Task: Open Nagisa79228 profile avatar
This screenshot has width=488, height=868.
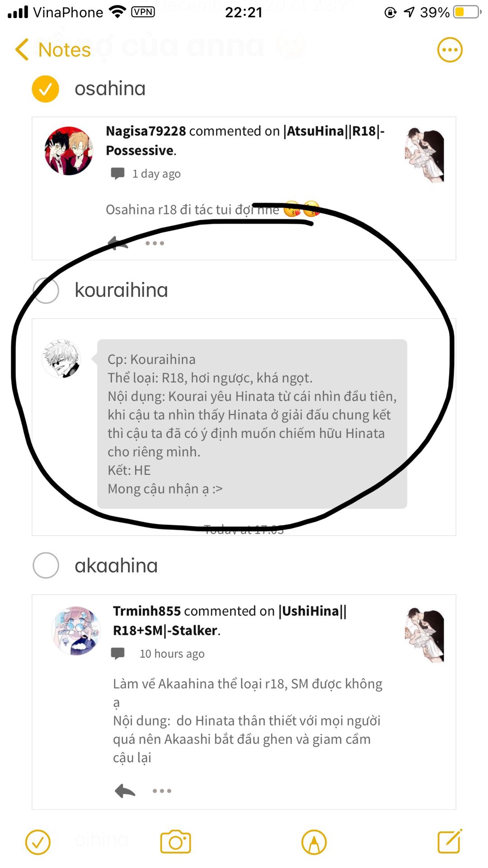Action: click(69, 151)
